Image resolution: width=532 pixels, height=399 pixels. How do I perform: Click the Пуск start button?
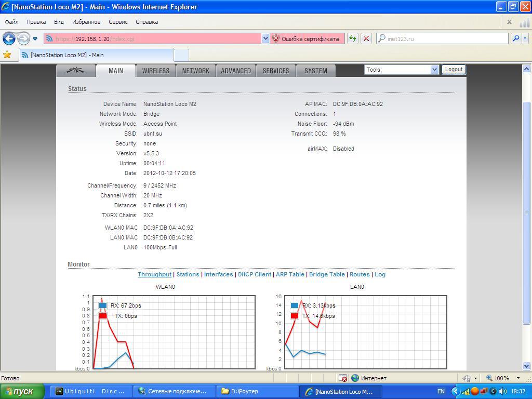[x=24, y=391]
